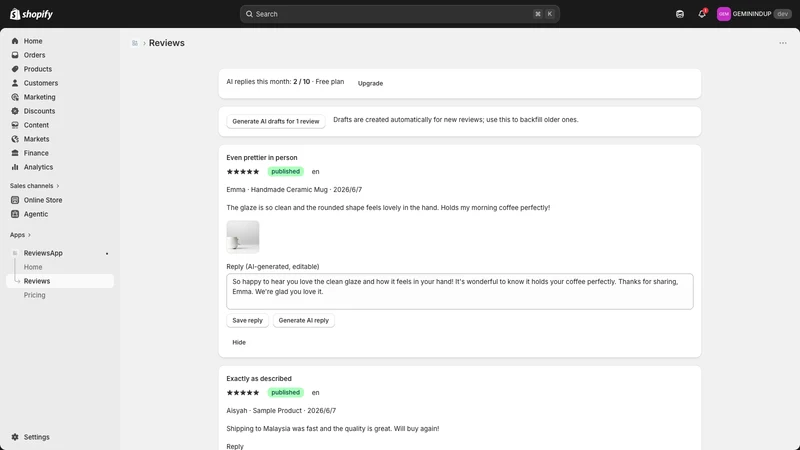Open ReviewsApp Home subpage
Viewport: 800px width, 450px height.
click(x=33, y=267)
